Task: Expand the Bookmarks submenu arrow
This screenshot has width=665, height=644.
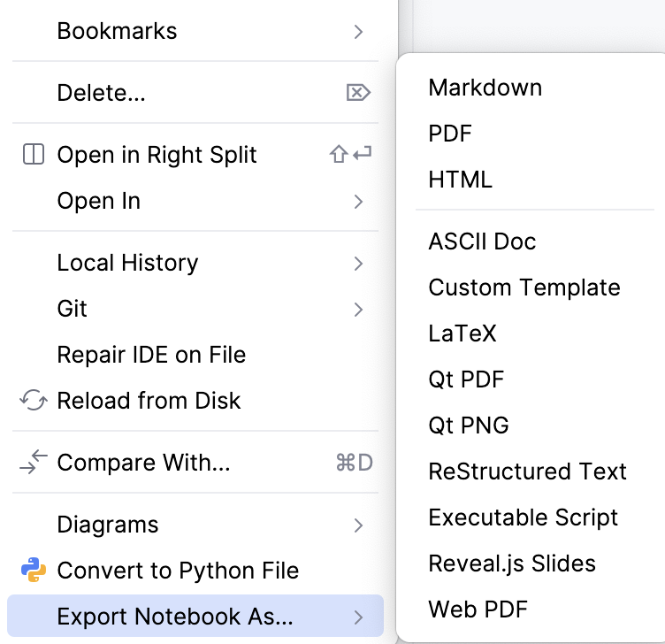Action: coord(358,32)
